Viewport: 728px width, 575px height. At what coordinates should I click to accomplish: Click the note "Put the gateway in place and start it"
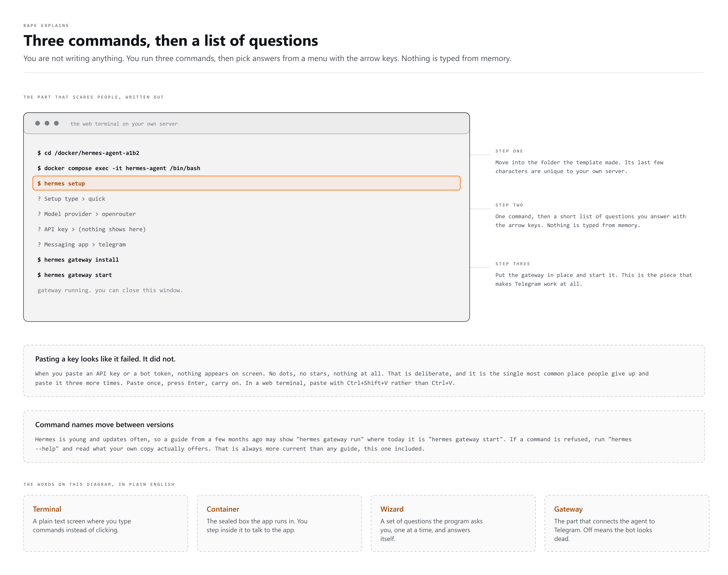coord(594,279)
